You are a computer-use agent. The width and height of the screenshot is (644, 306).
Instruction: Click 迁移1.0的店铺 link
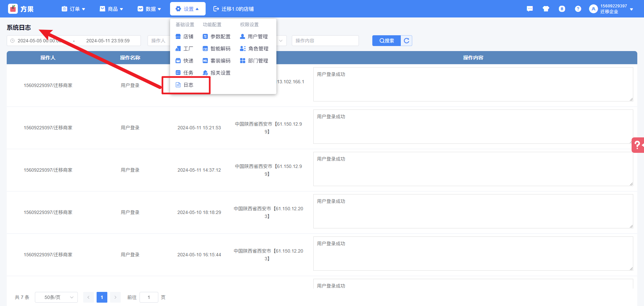click(234, 9)
